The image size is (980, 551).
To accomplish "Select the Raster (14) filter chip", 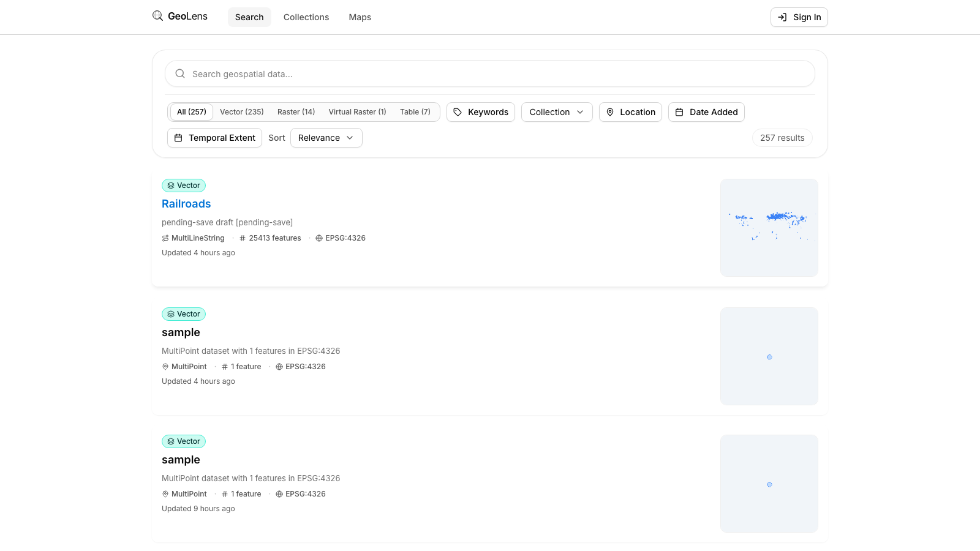I will click(296, 112).
